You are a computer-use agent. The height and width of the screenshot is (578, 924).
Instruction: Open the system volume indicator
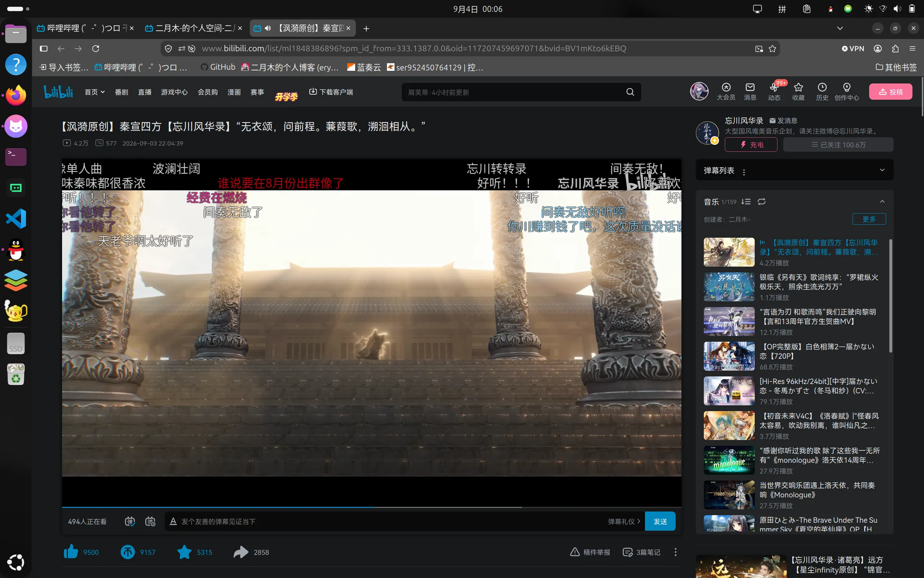(897, 9)
